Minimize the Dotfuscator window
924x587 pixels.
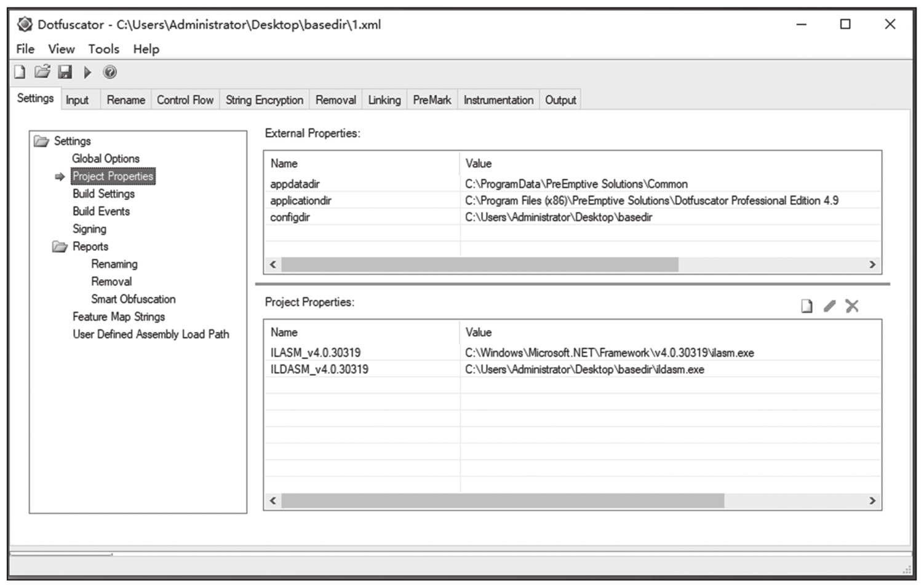802,25
